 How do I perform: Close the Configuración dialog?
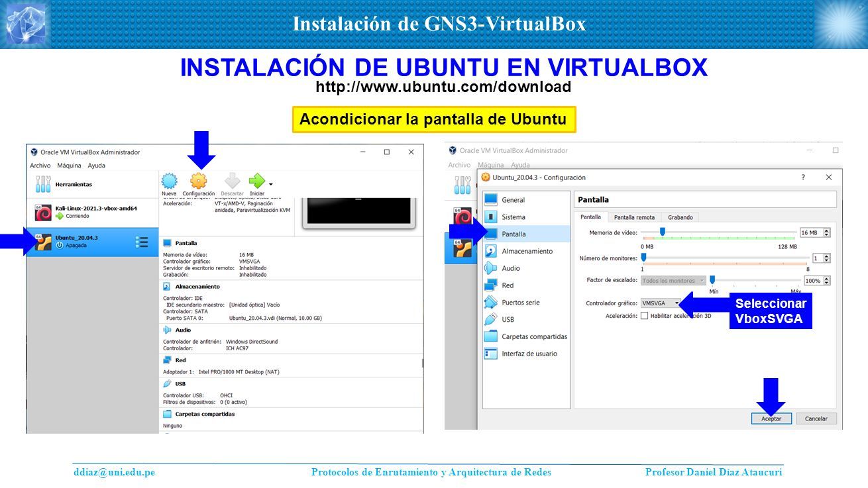[829, 177]
